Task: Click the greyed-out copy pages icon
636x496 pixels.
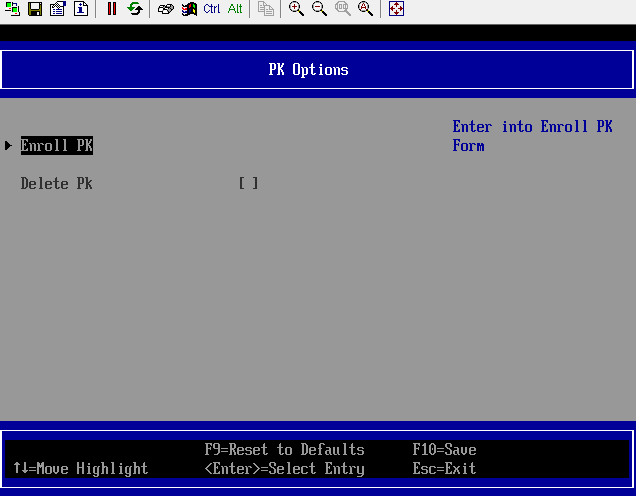Action: click(x=265, y=9)
